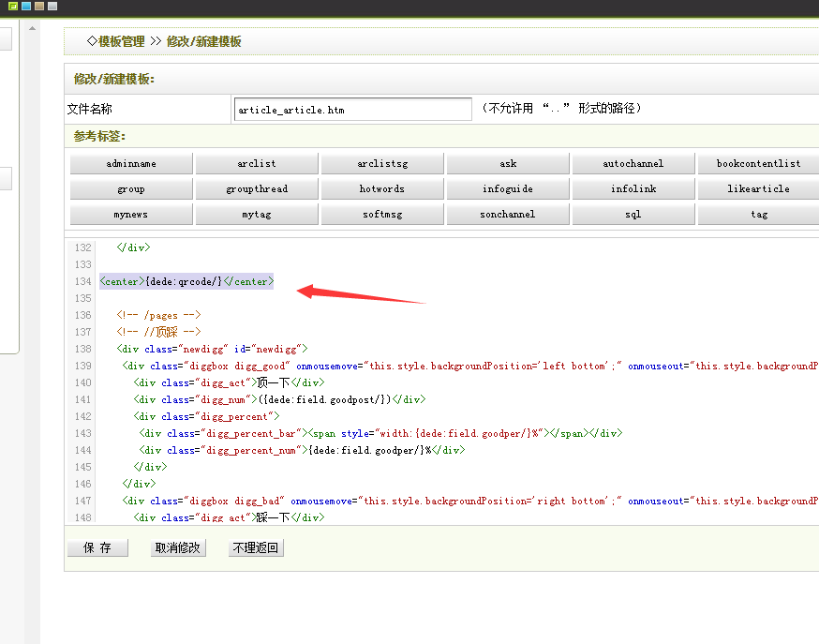The width and height of the screenshot is (819, 644).
Task: Insert the arclistsg tag
Action: pyautogui.click(x=382, y=163)
